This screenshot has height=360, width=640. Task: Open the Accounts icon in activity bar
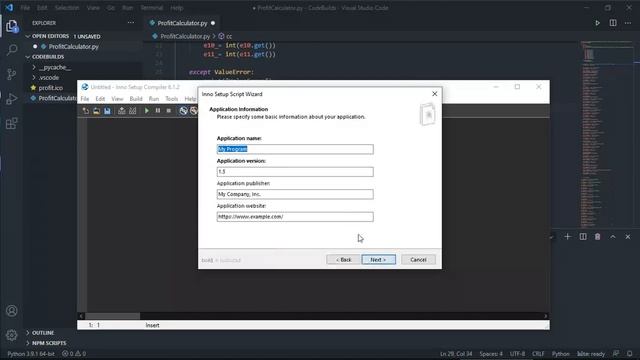[x=12, y=311]
